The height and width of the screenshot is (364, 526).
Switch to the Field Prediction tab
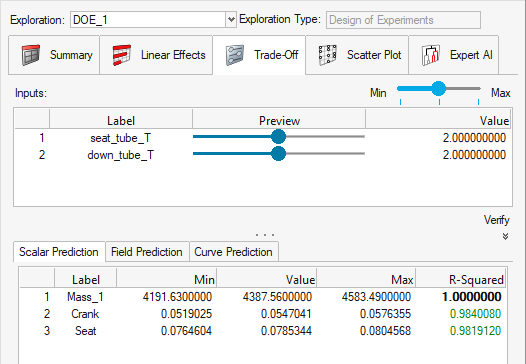point(147,252)
